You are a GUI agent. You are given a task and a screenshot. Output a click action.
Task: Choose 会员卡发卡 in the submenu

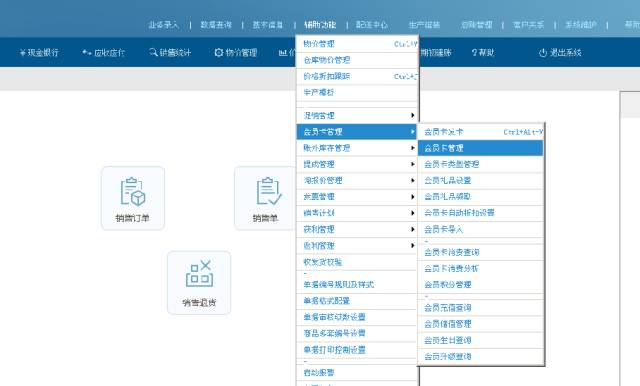point(481,132)
